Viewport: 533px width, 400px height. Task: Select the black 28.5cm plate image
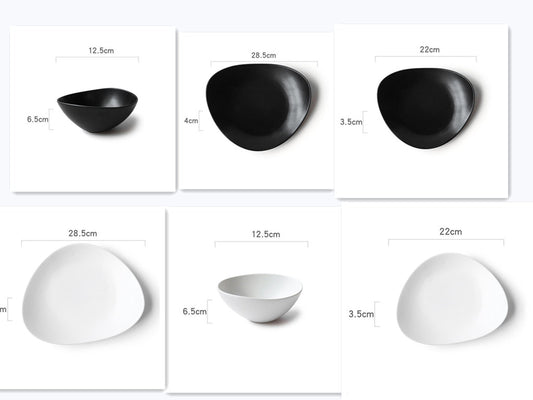click(259, 107)
